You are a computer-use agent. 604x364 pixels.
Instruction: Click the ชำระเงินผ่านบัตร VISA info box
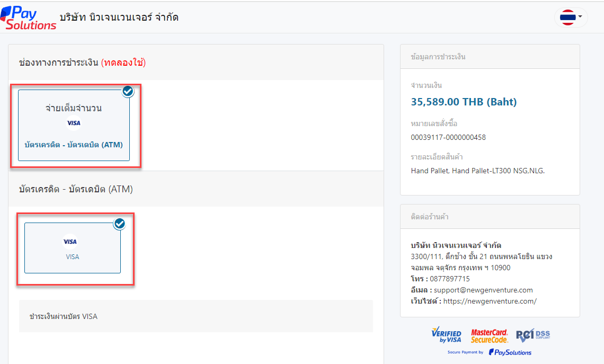click(x=196, y=316)
